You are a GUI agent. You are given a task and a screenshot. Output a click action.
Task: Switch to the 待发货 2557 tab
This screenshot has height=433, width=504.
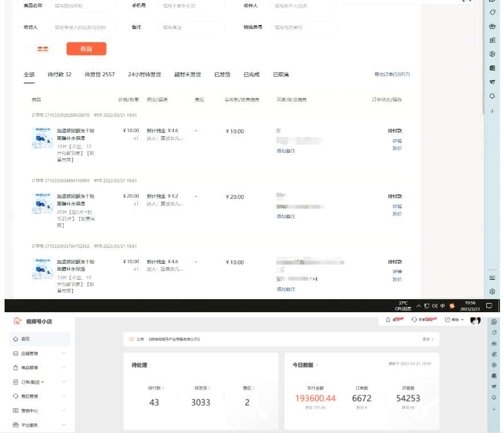tap(99, 75)
